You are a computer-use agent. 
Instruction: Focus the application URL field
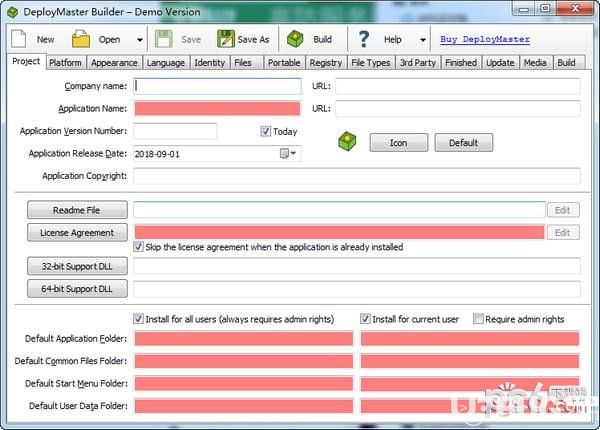[x=458, y=109]
